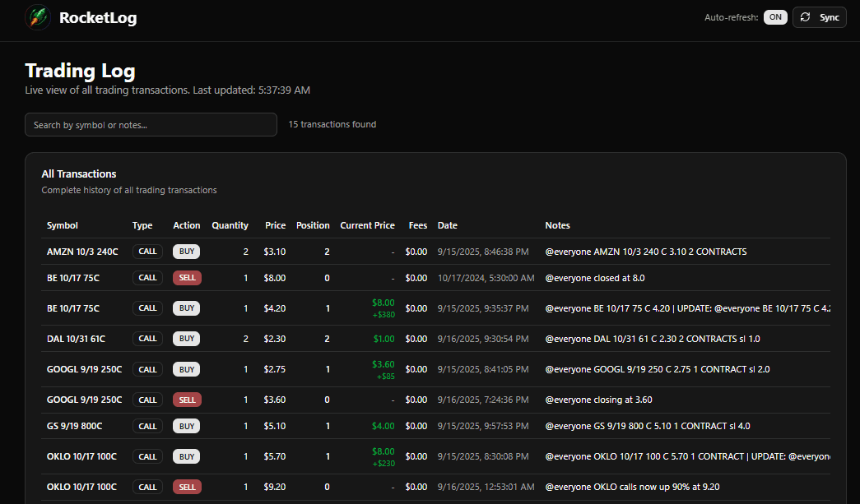Toggle Auto-refresh off
This screenshot has width=860, height=504.
pos(774,16)
